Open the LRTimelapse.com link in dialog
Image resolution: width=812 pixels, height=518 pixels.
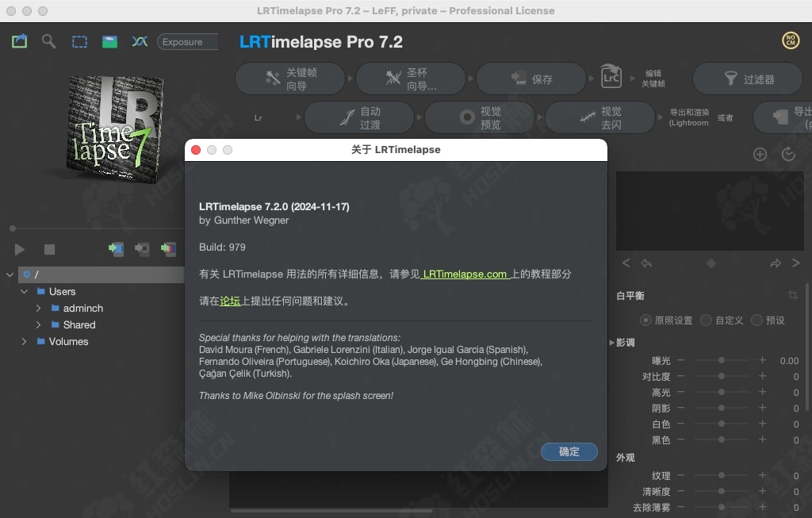click(465, 274)
